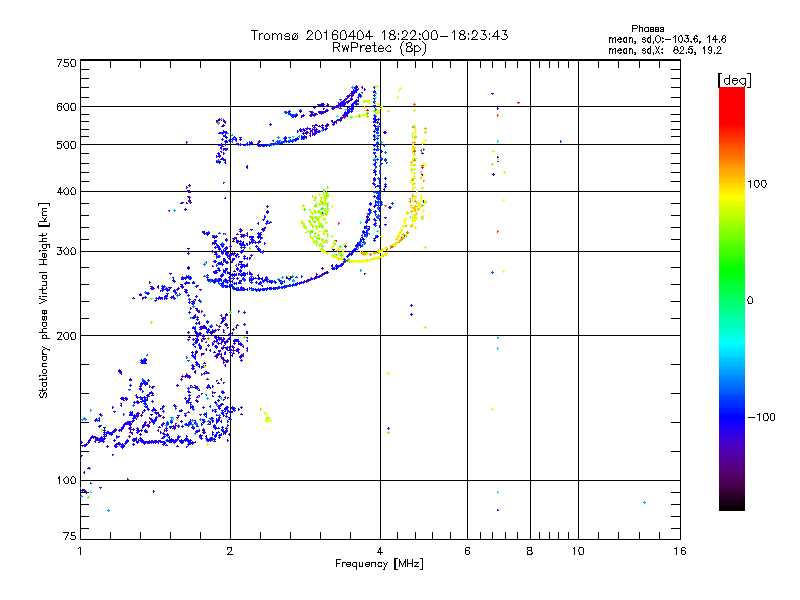Click the phase colorbar
Image resolution: width=800 pixels, height=600 pixels.
click(x=732, y=298)
